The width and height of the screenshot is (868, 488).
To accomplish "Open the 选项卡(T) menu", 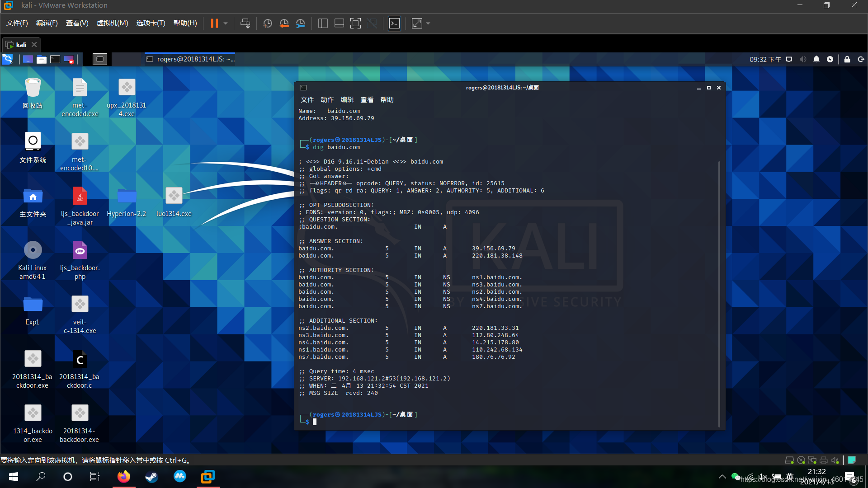I will coord(151,23).
